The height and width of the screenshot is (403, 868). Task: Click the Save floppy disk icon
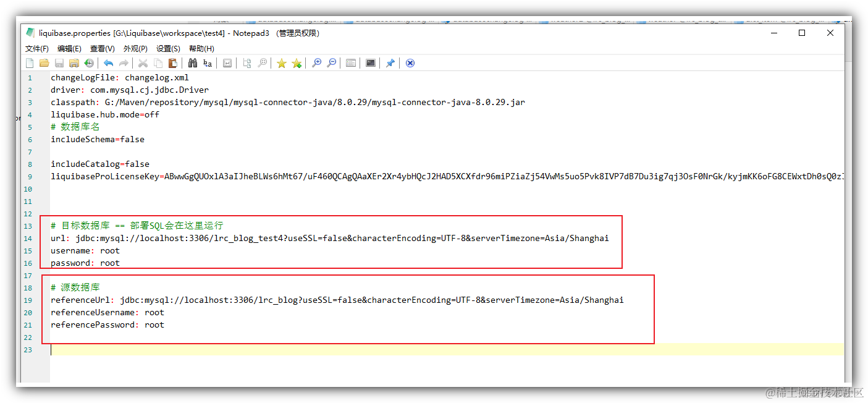click(x=59, y=63)
